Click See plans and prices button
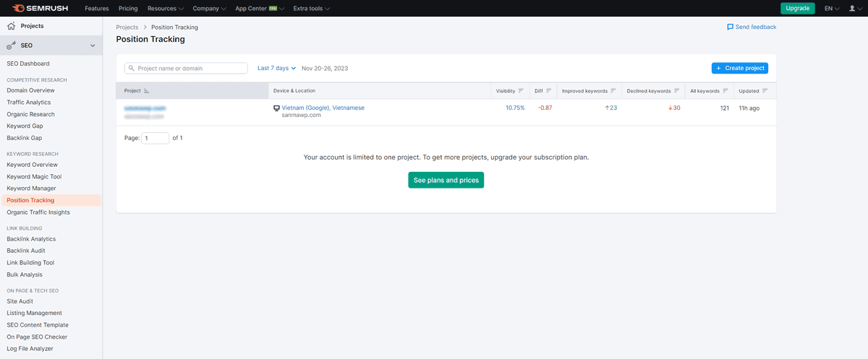The width and height of the screenshot is (868, 359). coord(446,180)
